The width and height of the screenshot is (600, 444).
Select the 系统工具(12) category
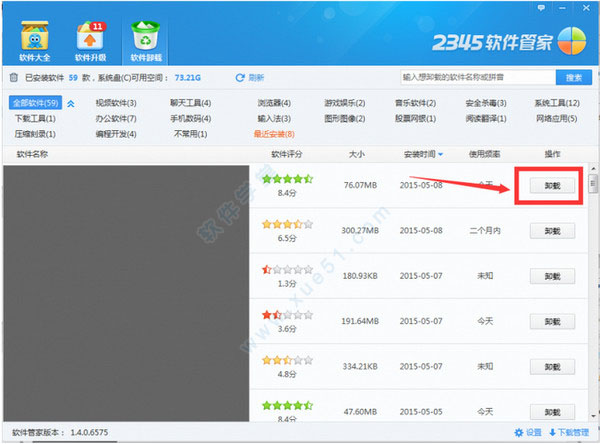(557, 103)
